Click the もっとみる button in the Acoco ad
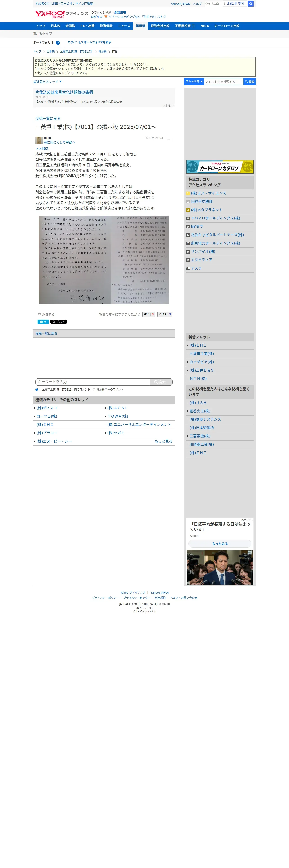 click(220, 544)
